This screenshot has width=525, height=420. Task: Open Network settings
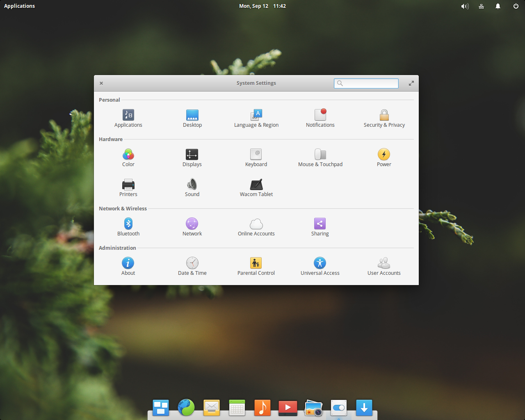192,228
